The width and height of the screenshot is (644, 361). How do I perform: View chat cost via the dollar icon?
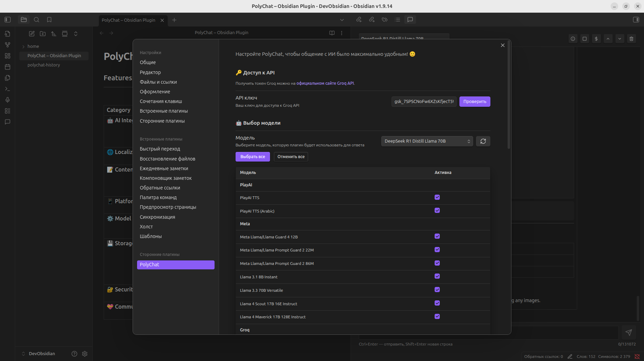(x=596, y=39)
